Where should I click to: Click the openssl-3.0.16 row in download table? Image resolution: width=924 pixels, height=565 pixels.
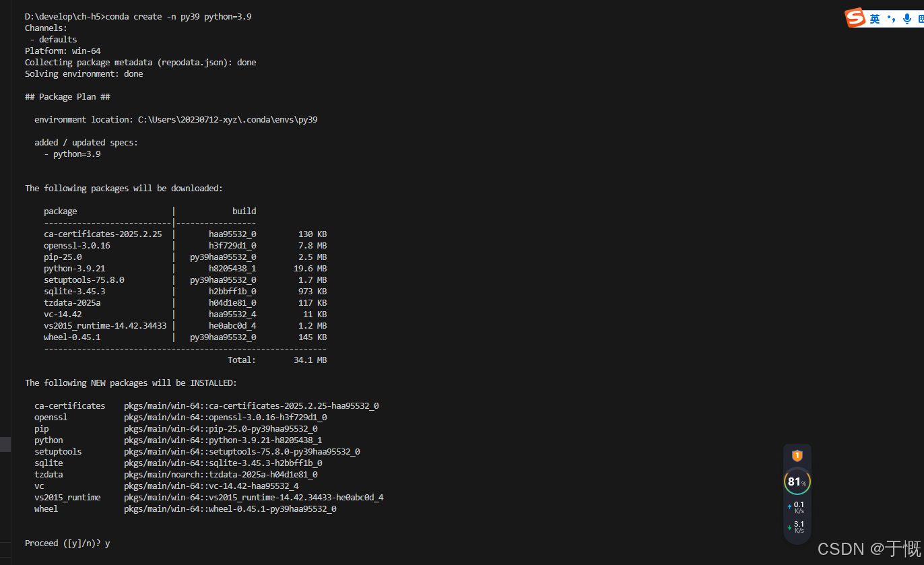pyautogui.click(x=77, y=245)
